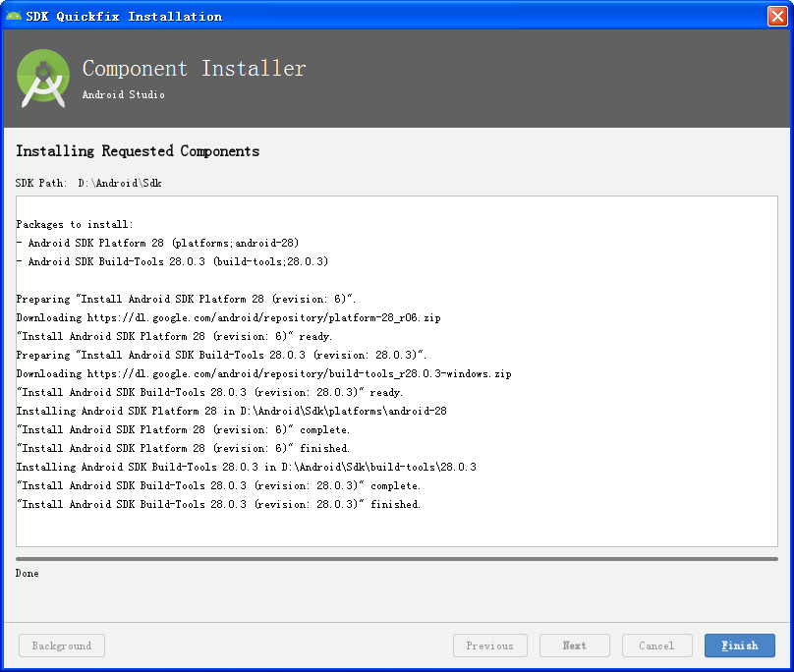Click the SDK Platform 28 'finished' line

[183, 449]
